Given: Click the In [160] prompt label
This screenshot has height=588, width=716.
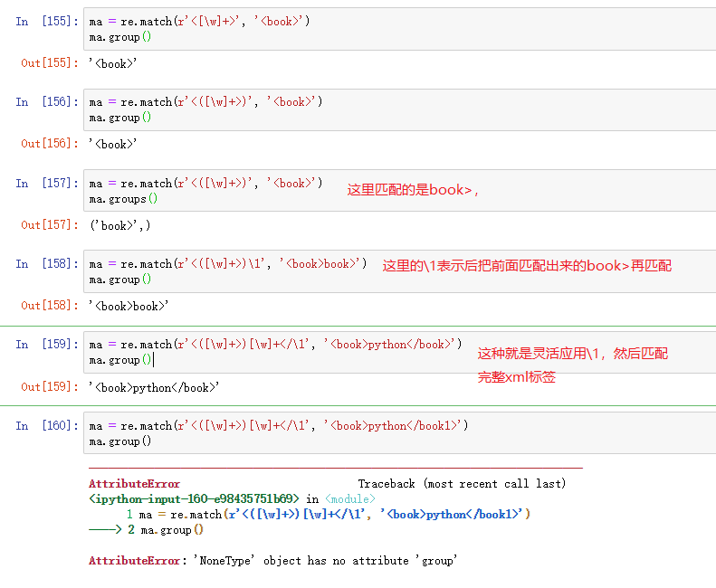Looking at the screenshot, I should (x=46, y=425).
